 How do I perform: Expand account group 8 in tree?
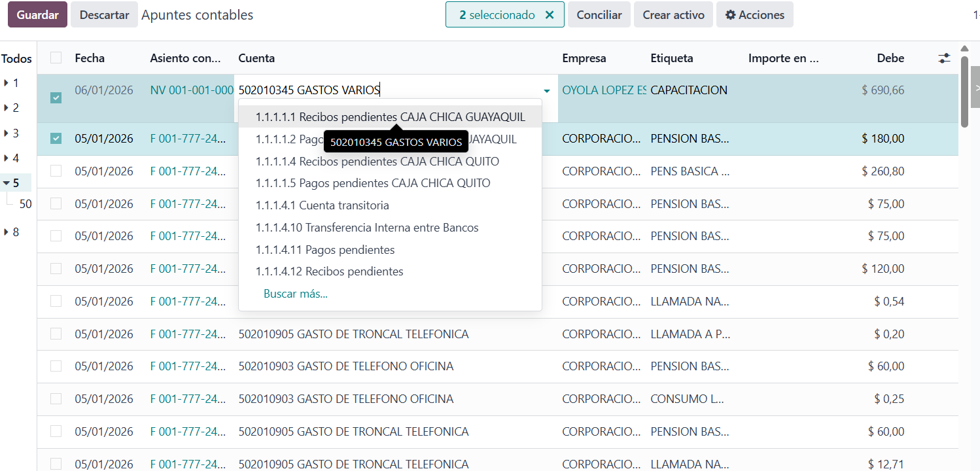pyautogui.click(x=7, y=232)
